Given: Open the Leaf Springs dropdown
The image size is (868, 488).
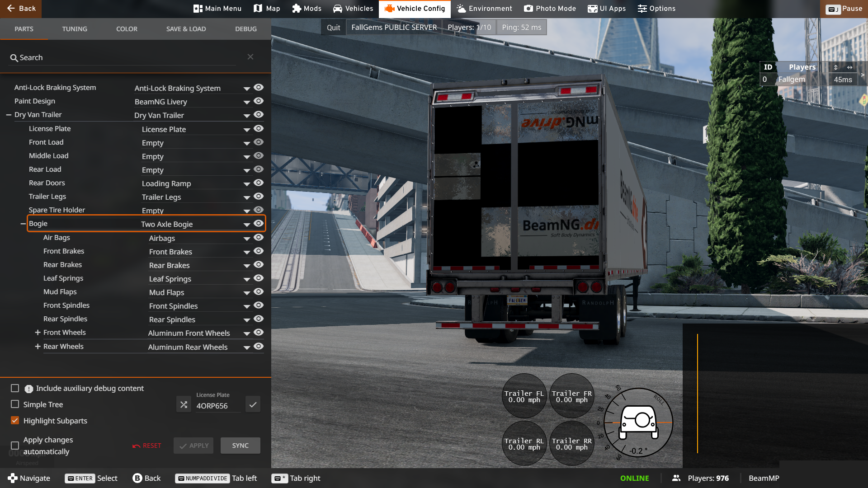Looking at the screenshot, I should (x=199, y=279).
